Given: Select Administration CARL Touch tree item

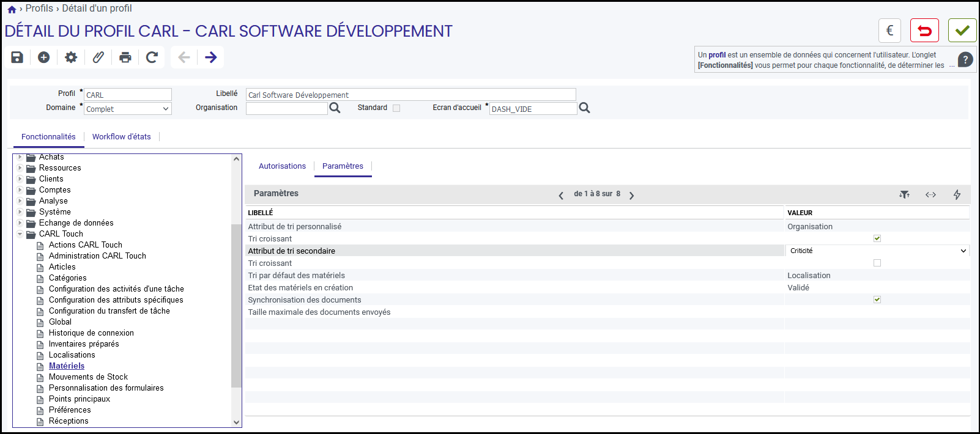Looking at the screenshot, I should tap(97, 256).
